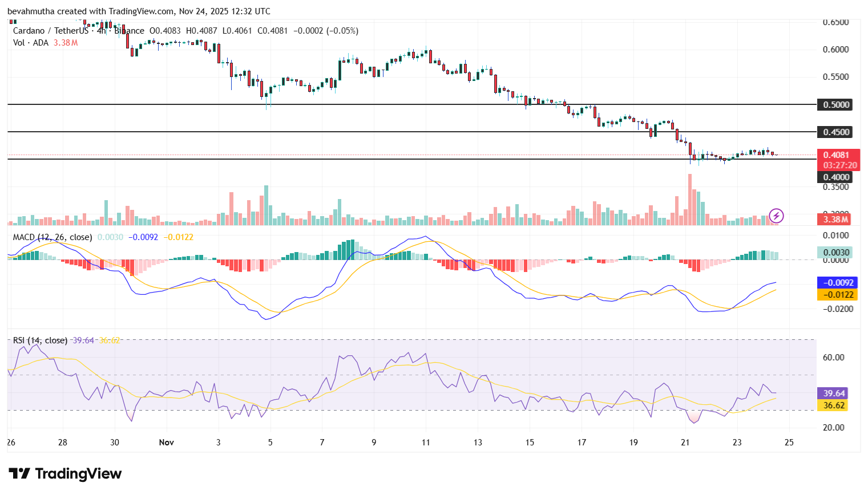
Task: Click the purple lightning flash icon on the chart
Action: [x=776, y=216]
